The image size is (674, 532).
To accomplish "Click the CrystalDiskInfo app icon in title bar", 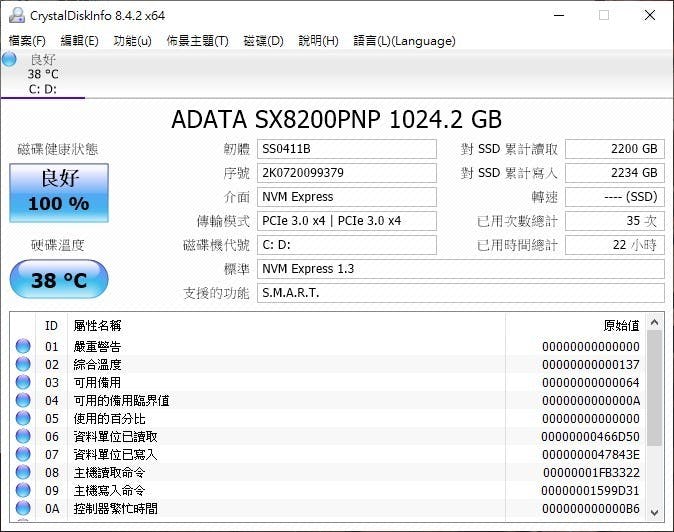I will 15,15.
